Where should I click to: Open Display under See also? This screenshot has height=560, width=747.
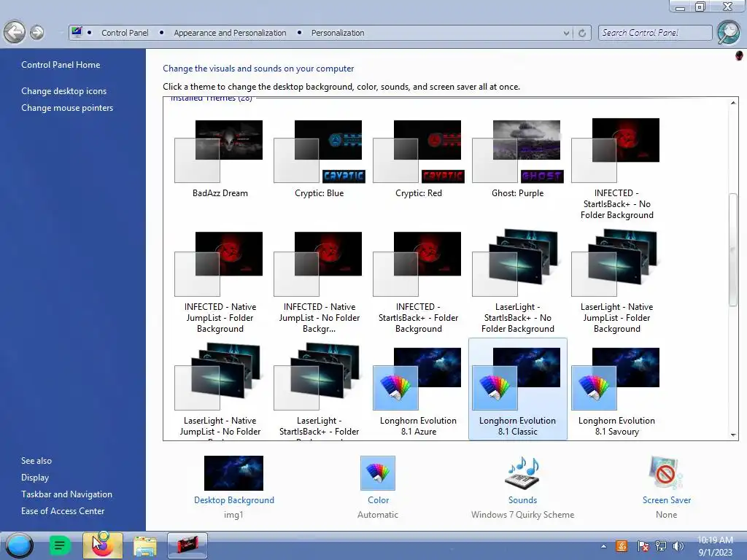click(35, 477)
